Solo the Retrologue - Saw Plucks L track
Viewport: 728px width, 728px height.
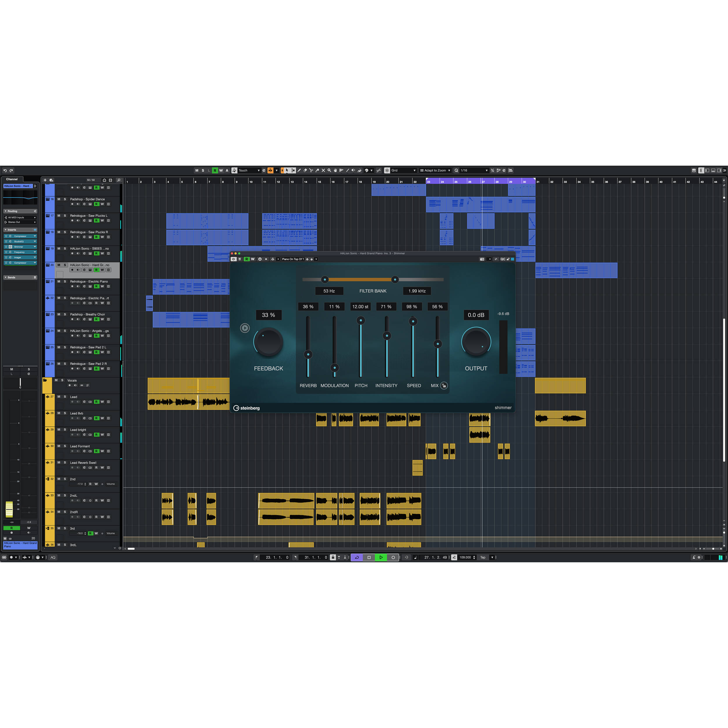pyautogui.click(x=65, y=215)
